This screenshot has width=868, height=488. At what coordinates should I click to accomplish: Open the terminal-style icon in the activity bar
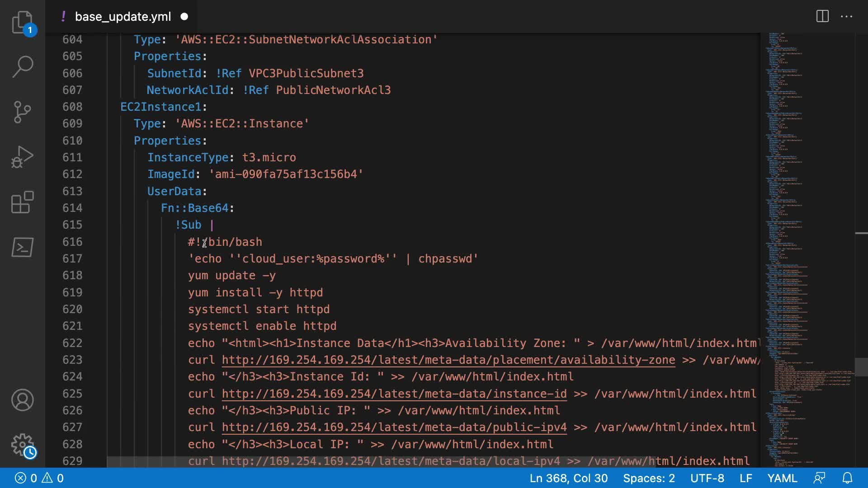pos(22,247)
